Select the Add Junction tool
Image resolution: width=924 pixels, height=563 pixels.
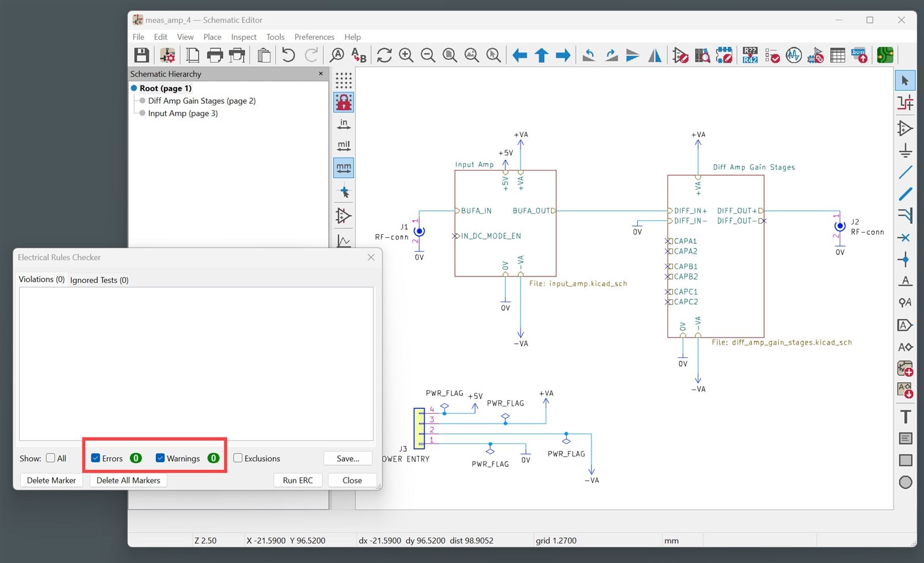[905, 259]
